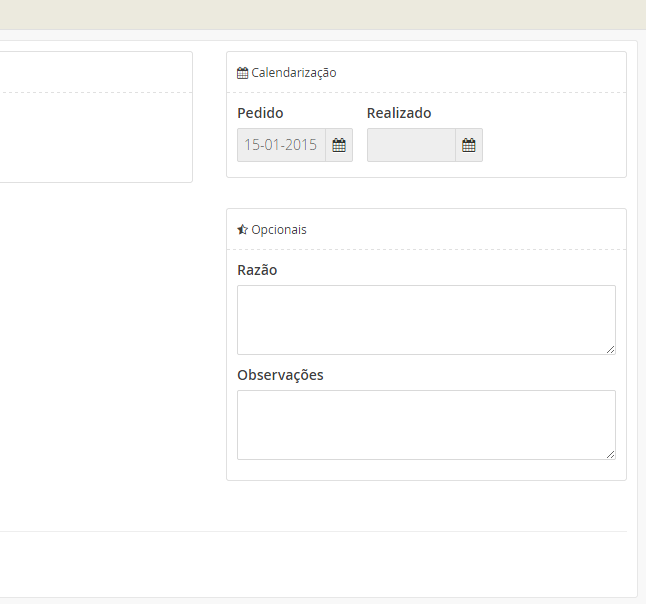
Task: Grab the Razão textarea resize handle
Action: (610, 349)
